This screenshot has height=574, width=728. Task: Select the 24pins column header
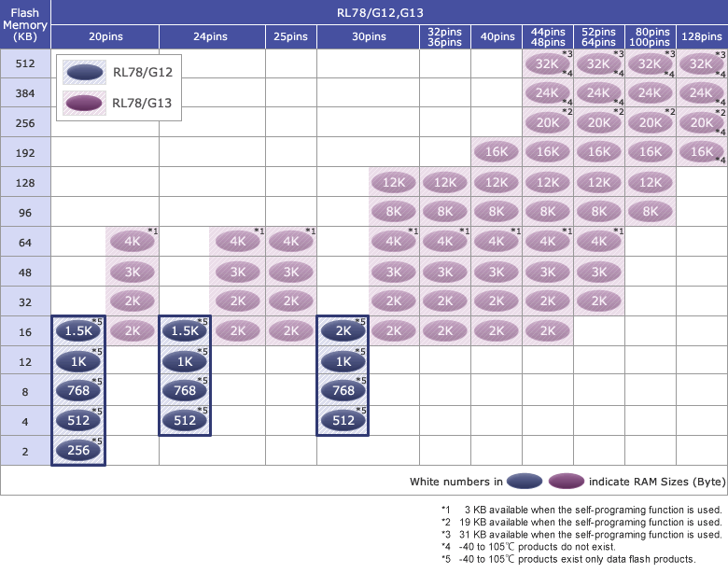pyautogui.click(x=212, y=36)
